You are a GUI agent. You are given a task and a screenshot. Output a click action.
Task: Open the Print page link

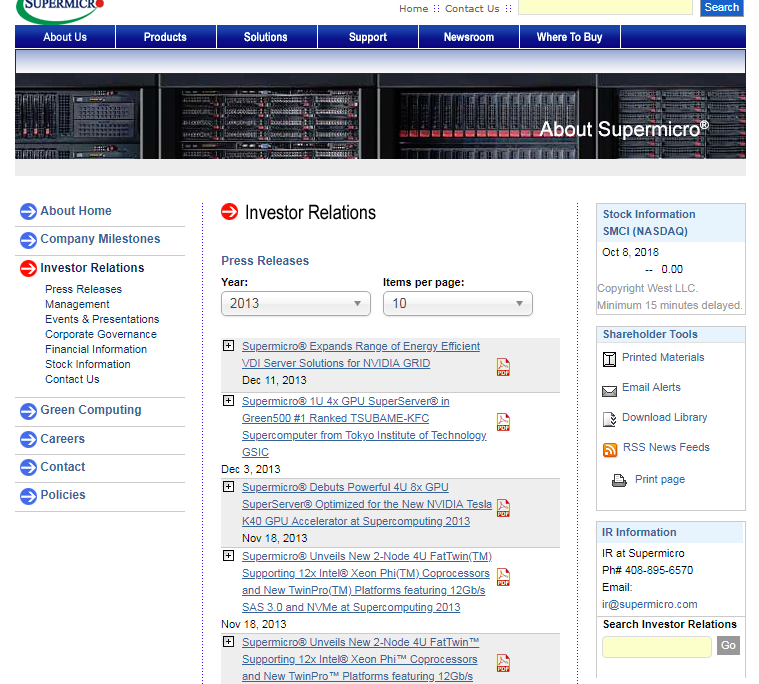(x=660, y=479)
